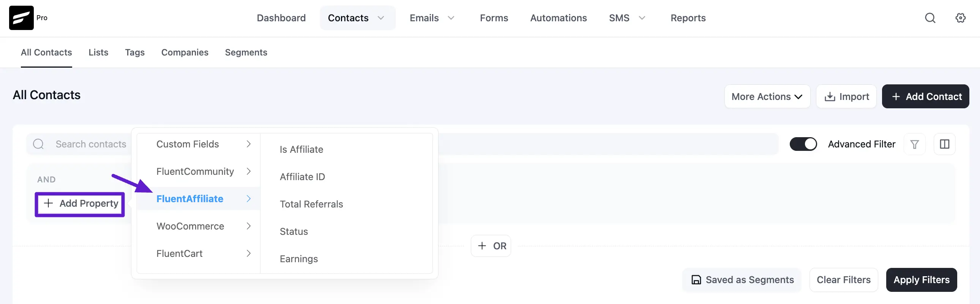Expand Custom Fields submenu arrow
This screenshot has height=304, width=980.
pyautogui.click(x=248, y=144)
